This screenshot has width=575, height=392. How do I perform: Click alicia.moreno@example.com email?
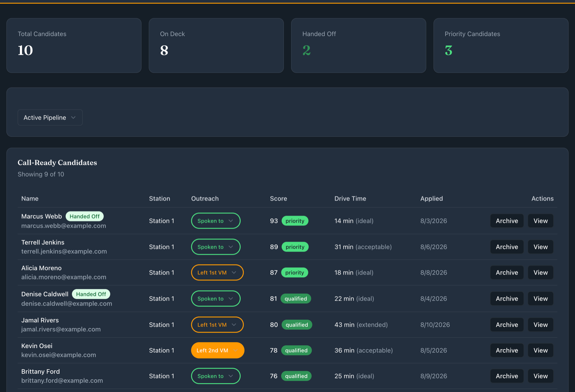coord(64,277)
